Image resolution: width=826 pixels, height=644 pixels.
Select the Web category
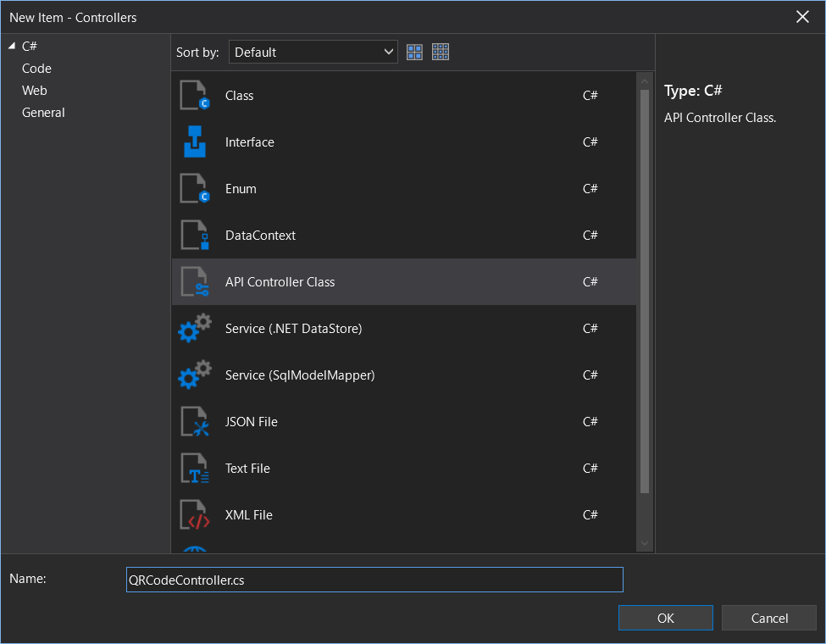coord(35,91)
